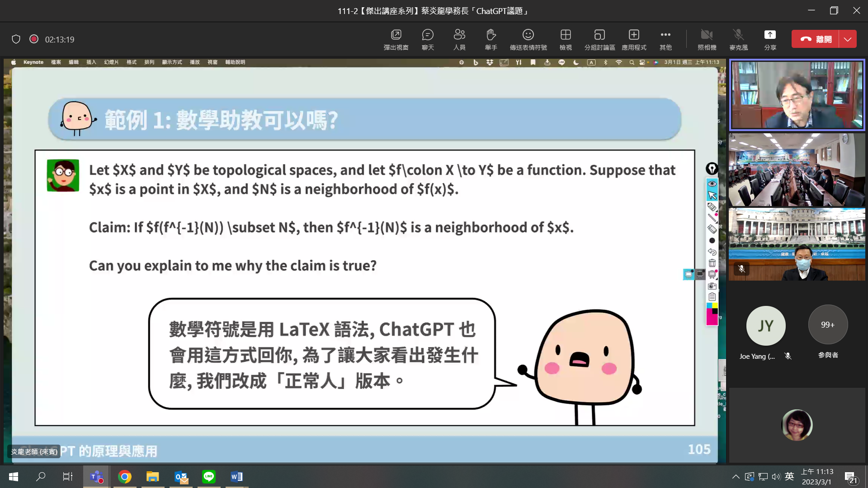Image resolution: width=868 pixels, height=488 pixels.
Task: Select the masked participant video thumbnail
Action: (797, 244)
